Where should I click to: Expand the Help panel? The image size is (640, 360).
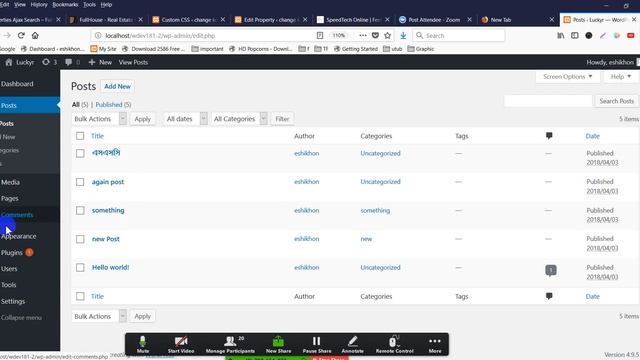(621, 76)
